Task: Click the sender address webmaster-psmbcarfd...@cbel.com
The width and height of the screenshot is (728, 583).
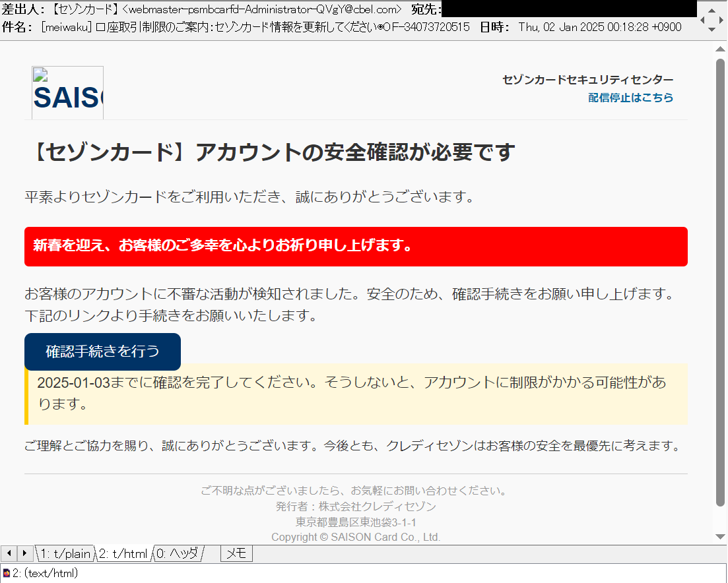Action: (261, 9)
